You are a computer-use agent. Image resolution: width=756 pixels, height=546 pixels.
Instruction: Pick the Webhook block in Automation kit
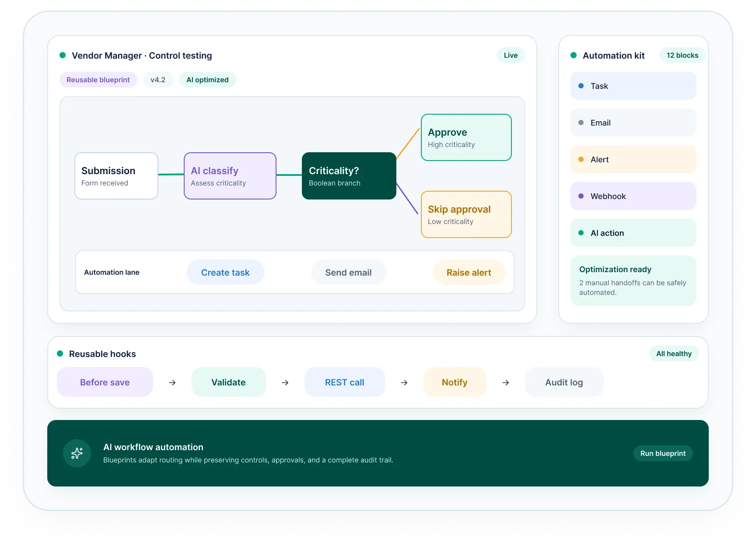click(x=633, y=196)
